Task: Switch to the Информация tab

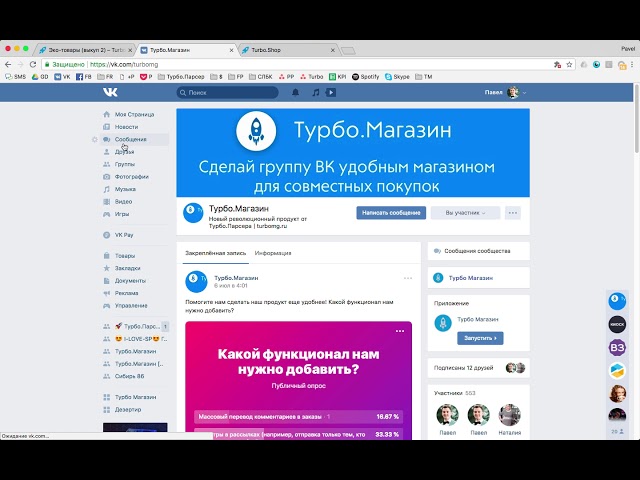Action: 273,253
